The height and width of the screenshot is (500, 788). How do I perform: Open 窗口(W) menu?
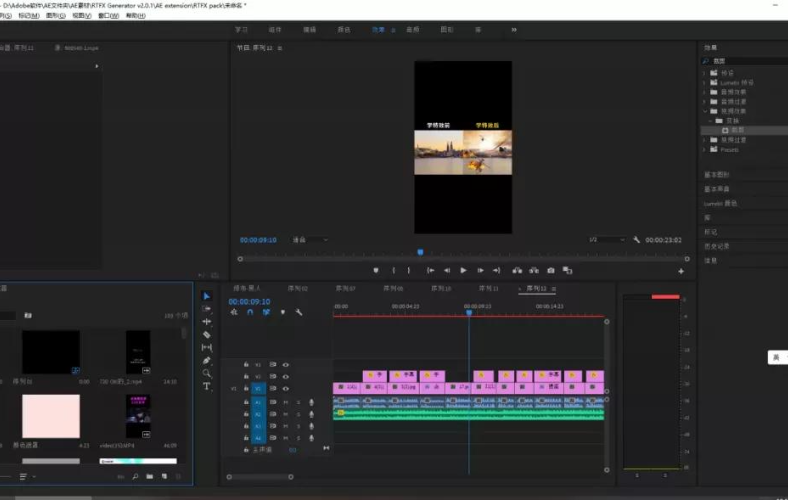pos(109,16)
